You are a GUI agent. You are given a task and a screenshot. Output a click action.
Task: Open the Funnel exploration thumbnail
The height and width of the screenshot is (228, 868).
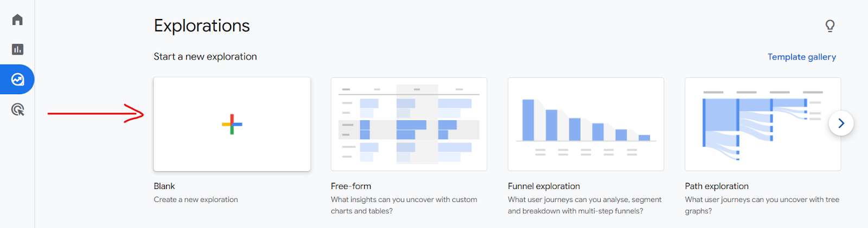click(x=586, y=124)
